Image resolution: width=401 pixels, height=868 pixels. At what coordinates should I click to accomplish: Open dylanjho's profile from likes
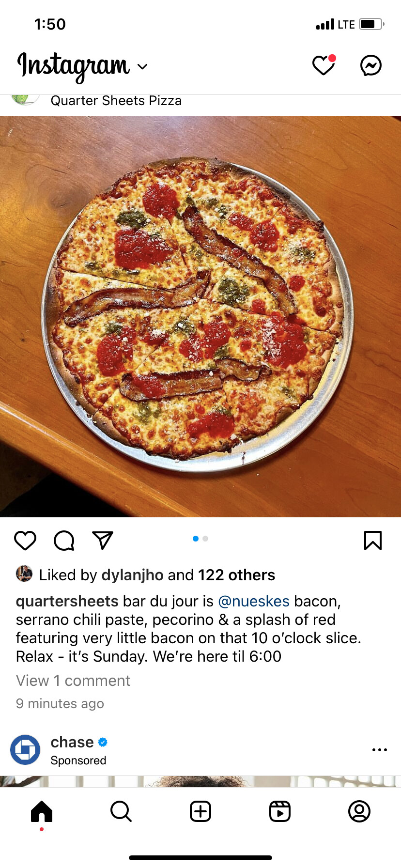click(132, 575)
